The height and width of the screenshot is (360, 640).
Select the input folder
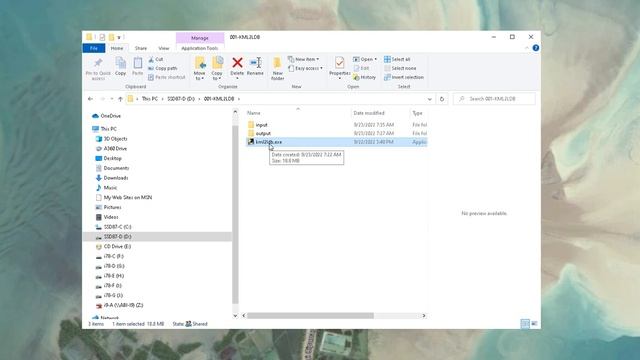tap(337, 125)
